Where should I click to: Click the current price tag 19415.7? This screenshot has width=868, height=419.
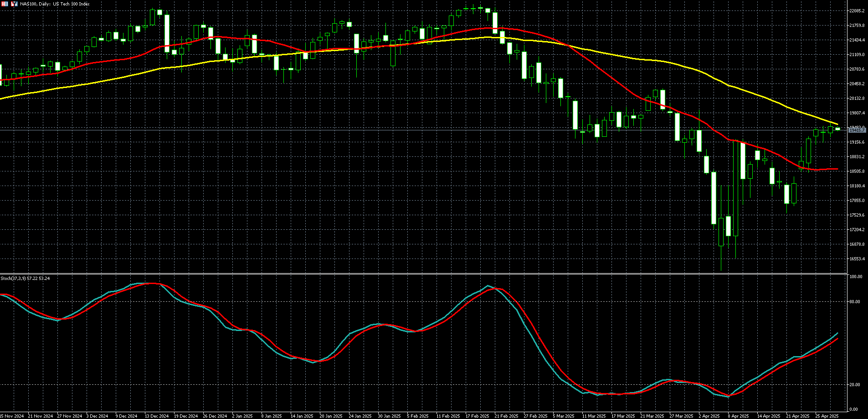(x=857, y=130)
